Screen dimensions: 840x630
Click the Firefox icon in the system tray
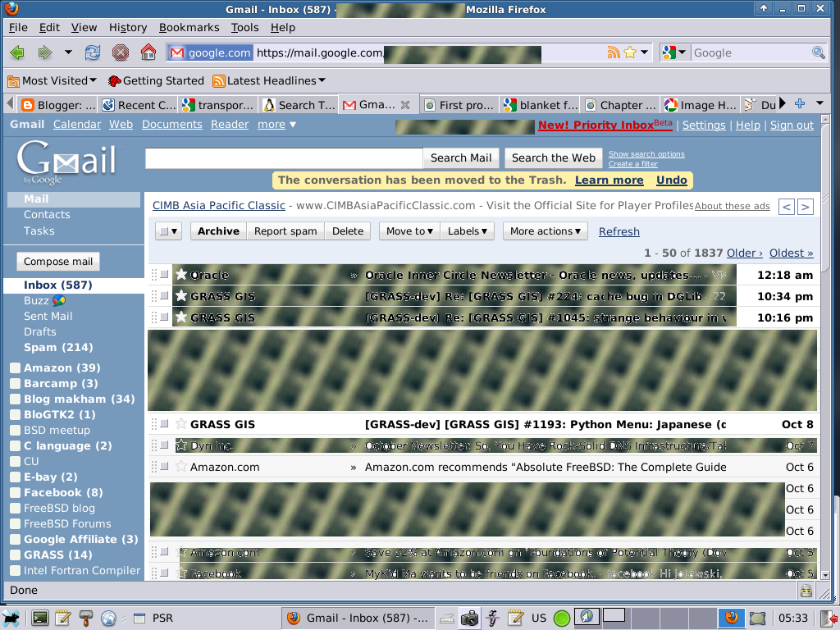click(x=731, y=619)
